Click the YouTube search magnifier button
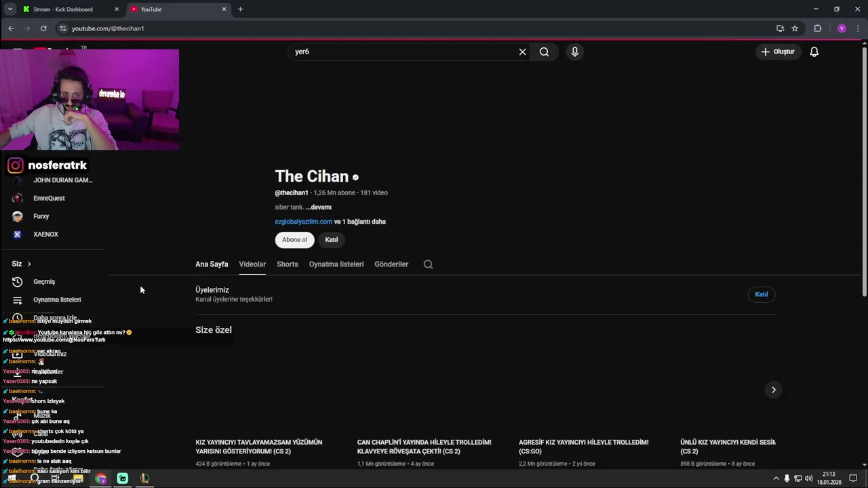The width and height of the screenshot is (868, 488). [544, 52]
